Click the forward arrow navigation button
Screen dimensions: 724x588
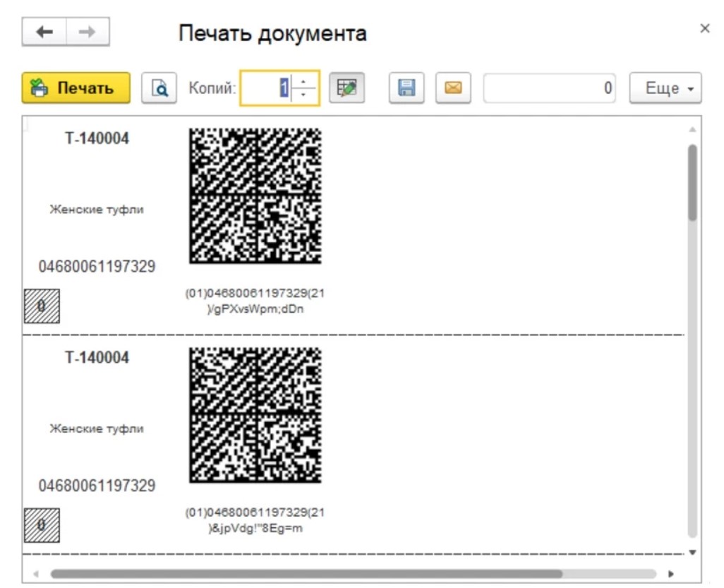point(88,33)
